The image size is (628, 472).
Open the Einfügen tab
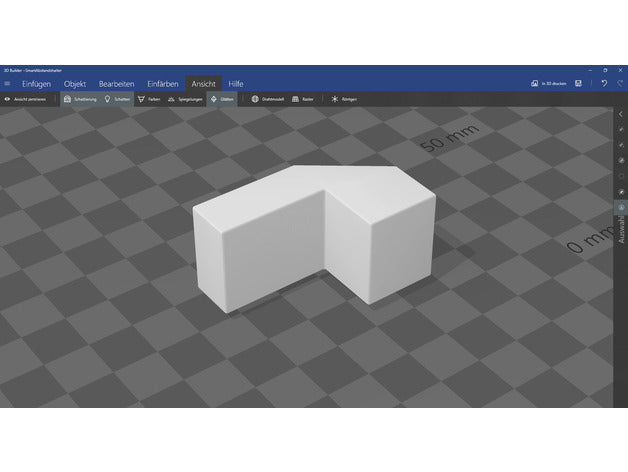coord(36,84)
